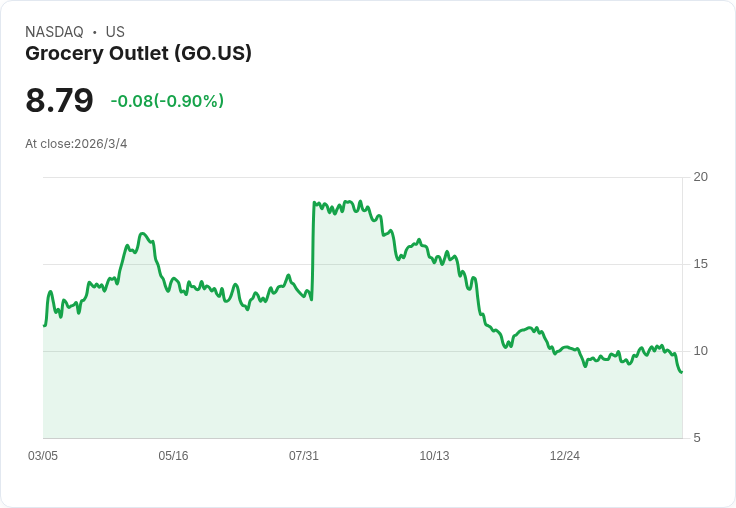
Task: Click the US market label
Action: pos(115,32)
